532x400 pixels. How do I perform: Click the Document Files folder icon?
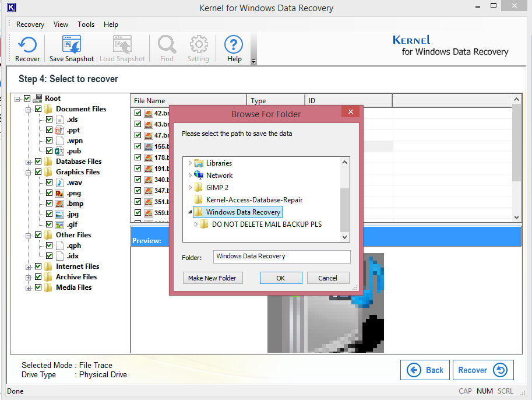point(48,109)
